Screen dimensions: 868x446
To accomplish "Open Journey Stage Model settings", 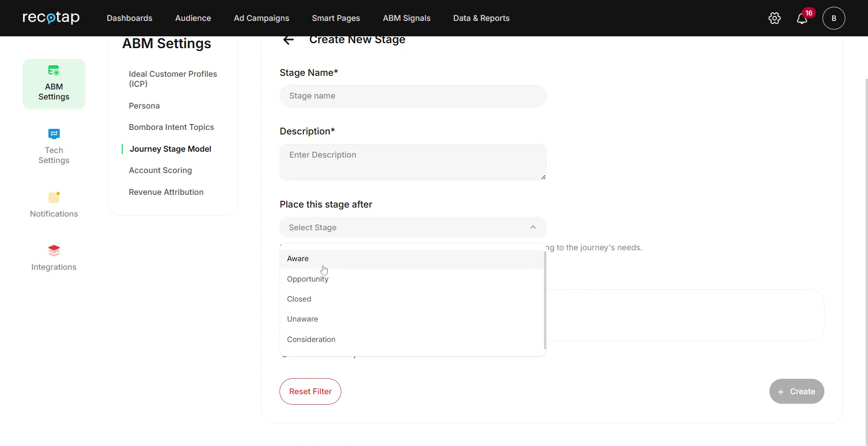I will pyautogui.click(x=170, y=149).
